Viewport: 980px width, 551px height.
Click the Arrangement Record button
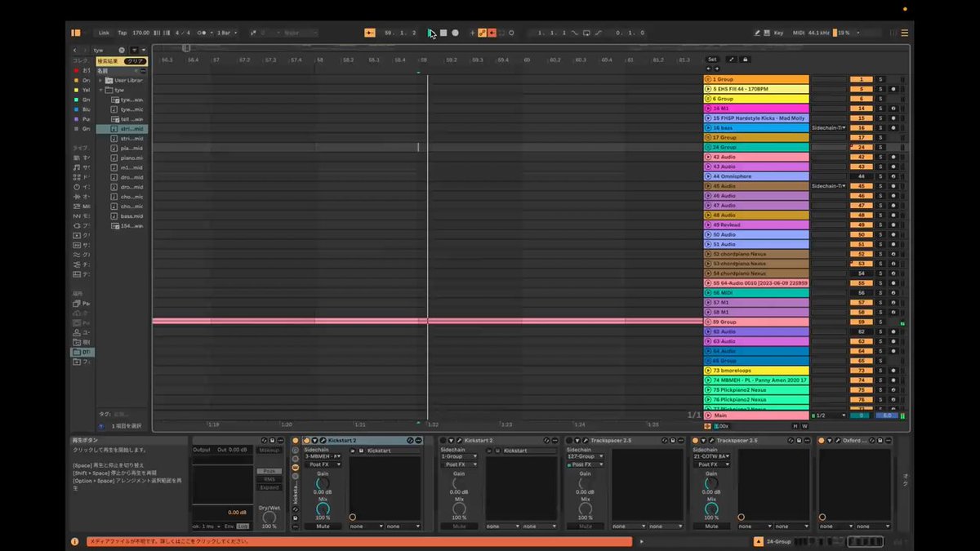click(x=455, y=33)
